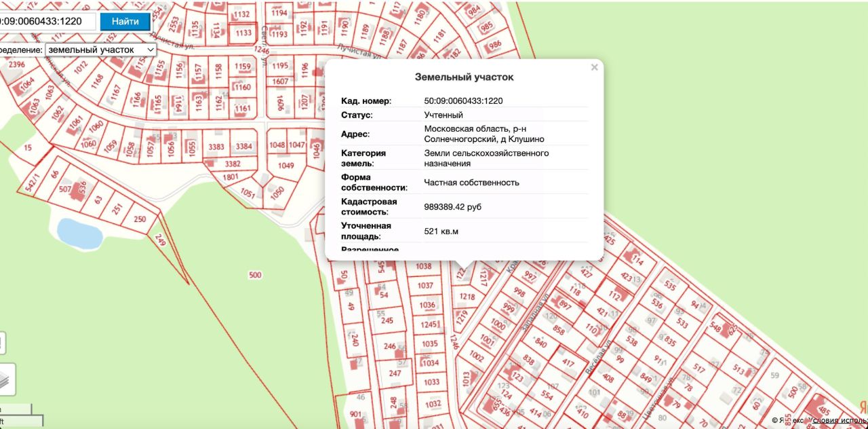Click parcel 1133 near top of map
Screen dimensions: 868x429
point(243,33)
